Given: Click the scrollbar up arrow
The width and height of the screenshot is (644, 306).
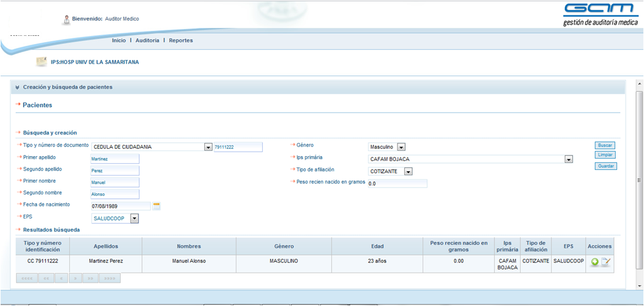Looking at the screenshot, I should point(639,84).
